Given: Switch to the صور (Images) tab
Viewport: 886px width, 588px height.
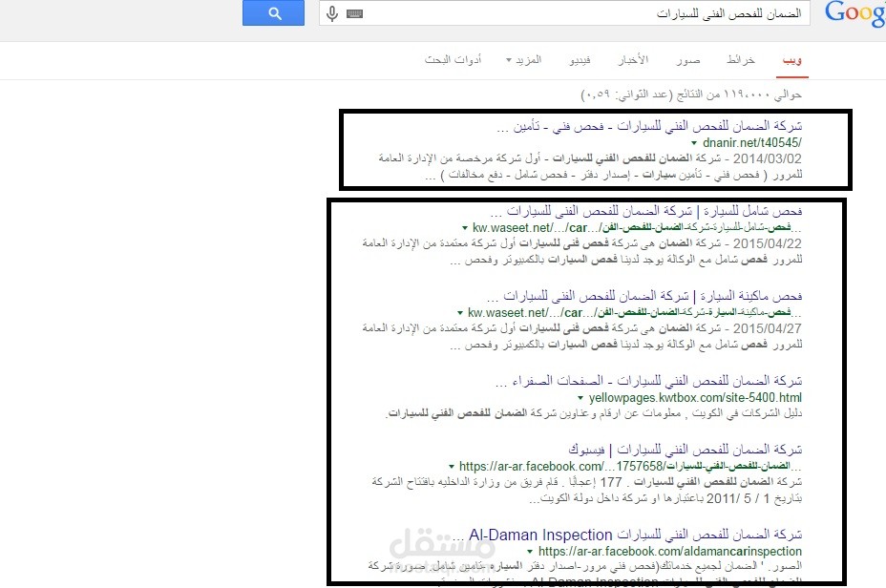Looking at the screenshot, I should [x=688, y=60].
